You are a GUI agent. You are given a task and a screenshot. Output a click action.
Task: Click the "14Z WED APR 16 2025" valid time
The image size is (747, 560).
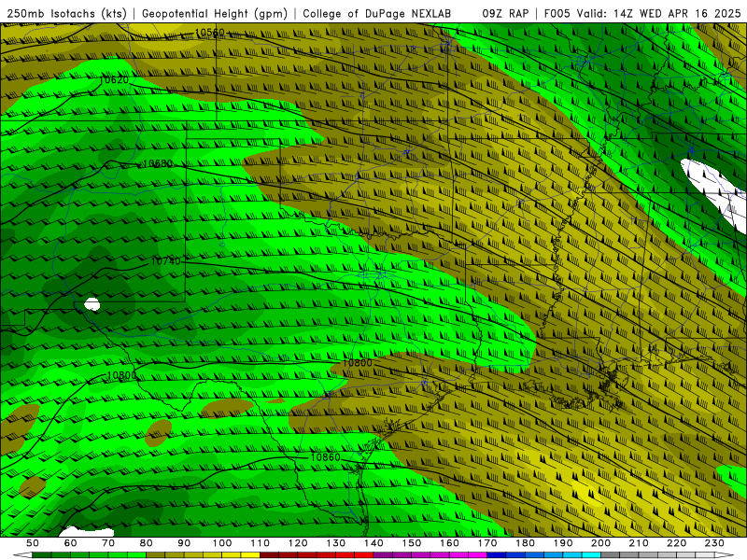(x=677, y=14)
